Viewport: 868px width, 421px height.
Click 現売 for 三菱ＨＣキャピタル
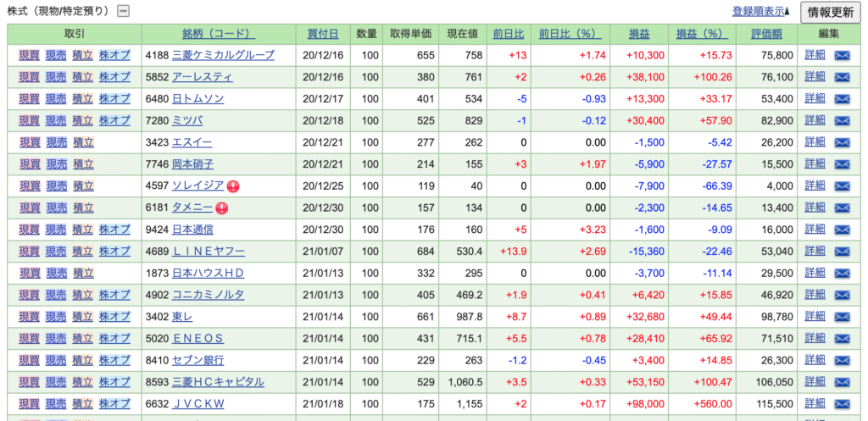coord(55,382)
